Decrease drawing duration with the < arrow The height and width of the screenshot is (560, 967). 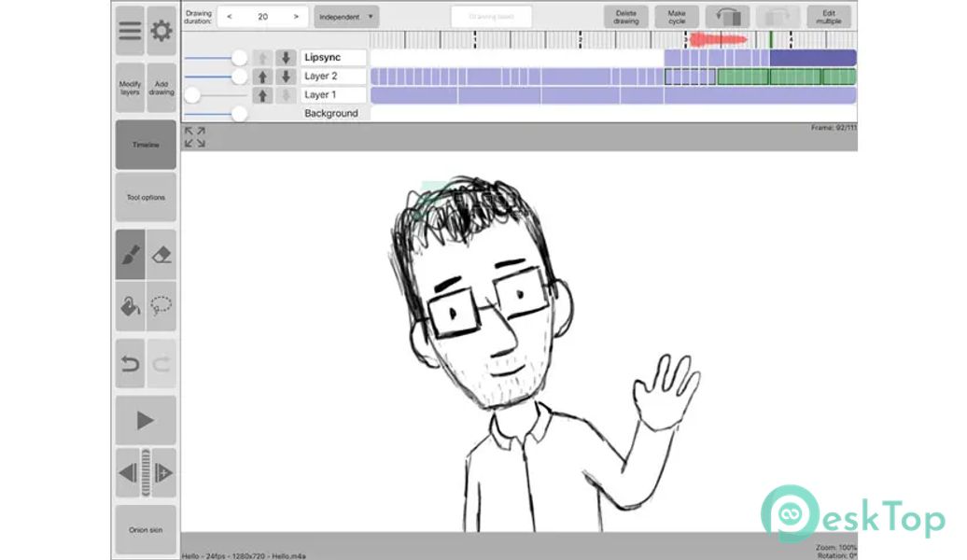click(230, 17)
